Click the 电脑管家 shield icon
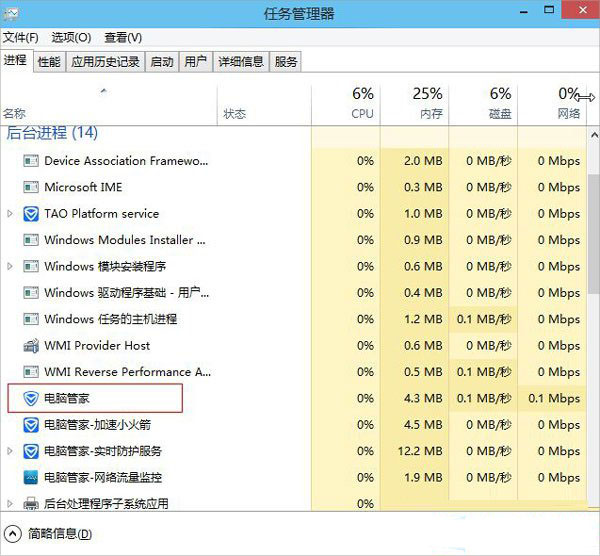 [x=31, y=398]
